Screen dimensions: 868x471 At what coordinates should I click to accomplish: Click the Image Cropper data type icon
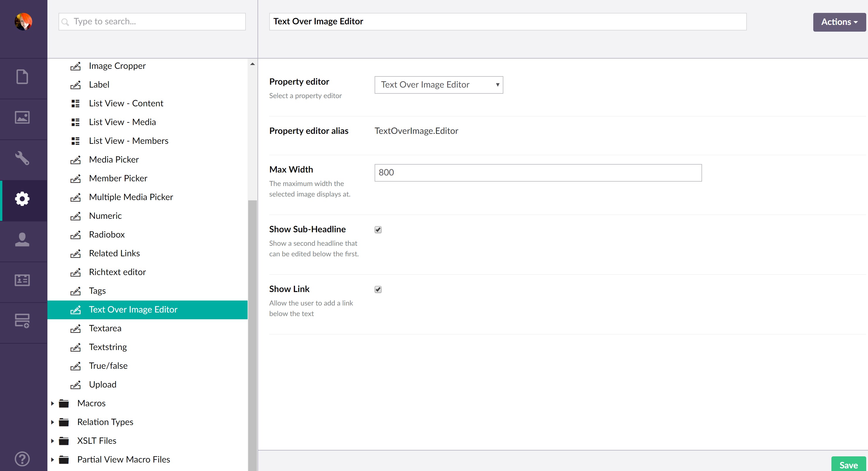76,66
